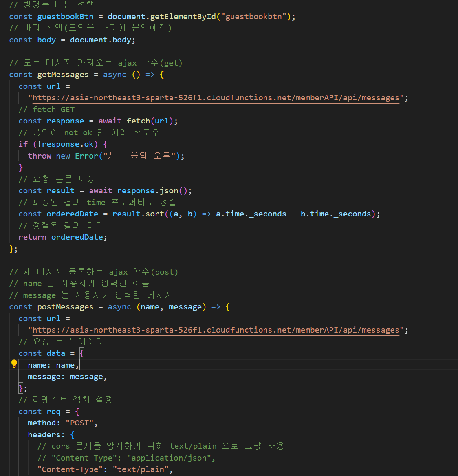Click 'const req =' declaration
The height and width of the screenshot is (476, 458).
pyautogui.click(x=44, y=412)
